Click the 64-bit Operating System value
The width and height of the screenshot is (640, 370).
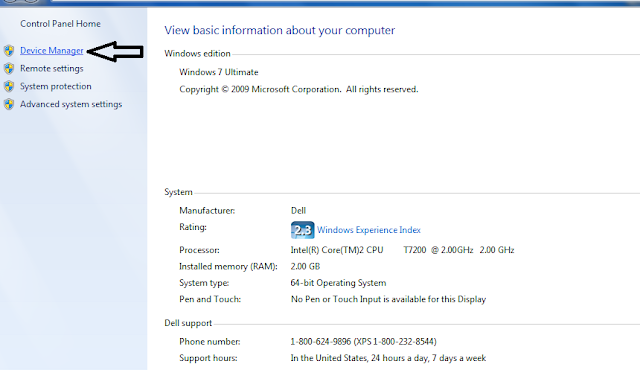pos(338,283)
